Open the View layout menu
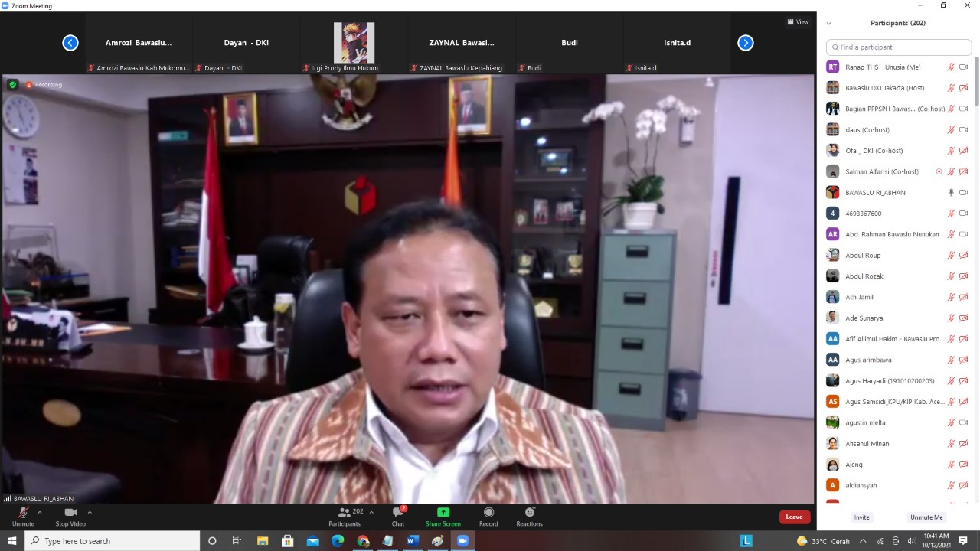This screenshot has height=551, width=980. coord(798,22)
